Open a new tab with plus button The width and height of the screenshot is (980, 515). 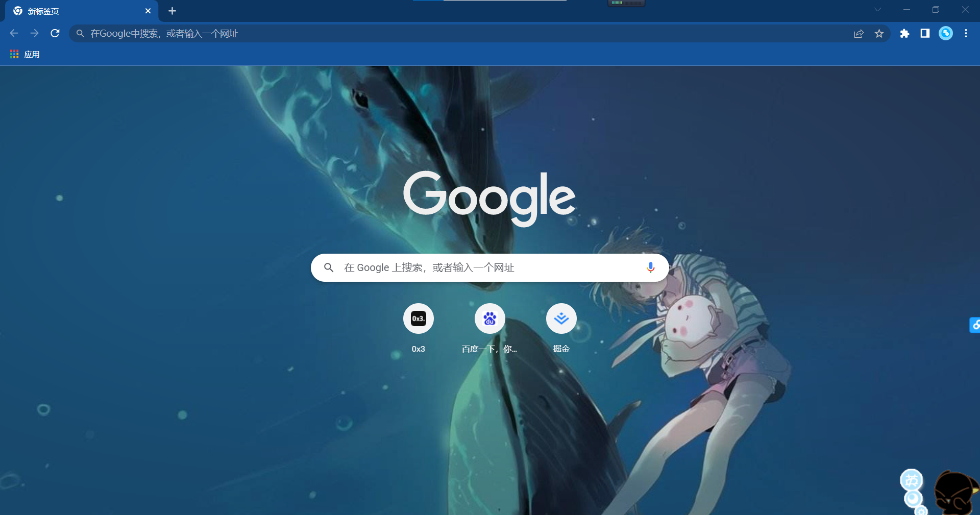[172, 11]
